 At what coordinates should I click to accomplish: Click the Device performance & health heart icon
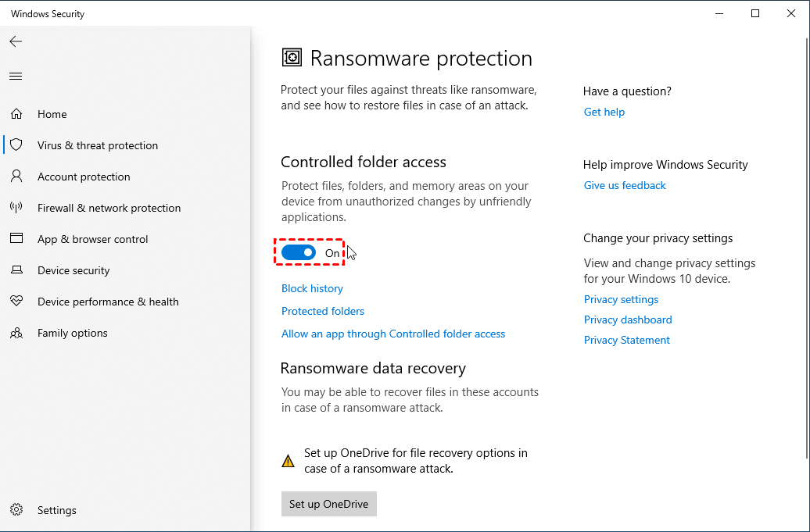tap(16, 302)
